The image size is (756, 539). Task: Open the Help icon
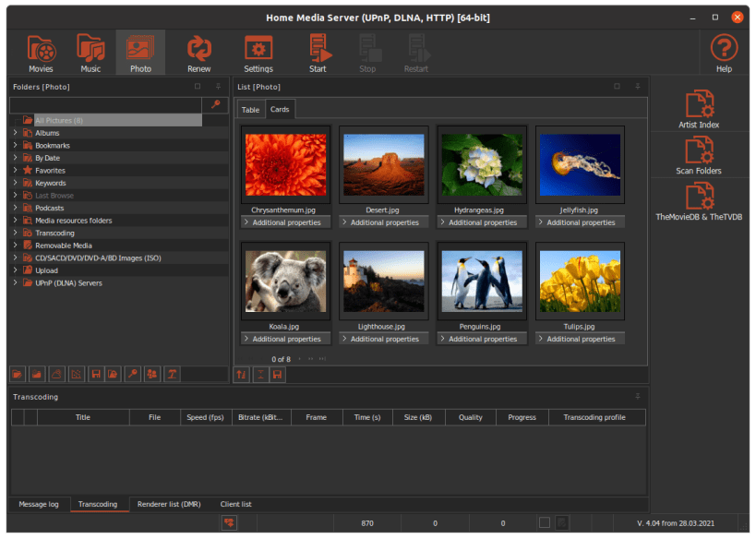click(x=724, y=52)
